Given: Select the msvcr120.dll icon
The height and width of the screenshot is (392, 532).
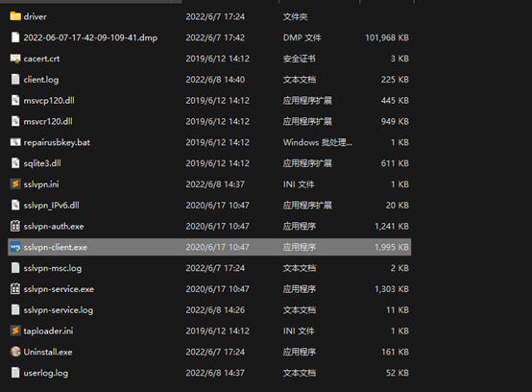Looking at the screenshot, I should click(x=15, y=121).
